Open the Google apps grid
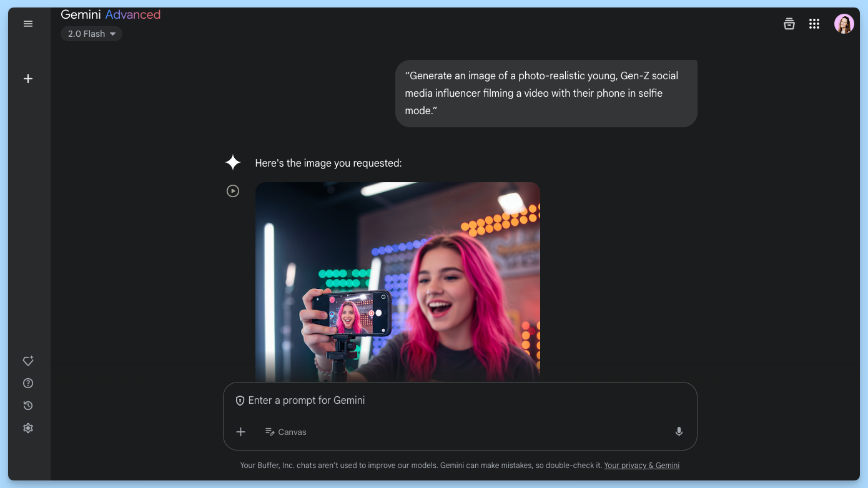 click(x=814, y=24)
